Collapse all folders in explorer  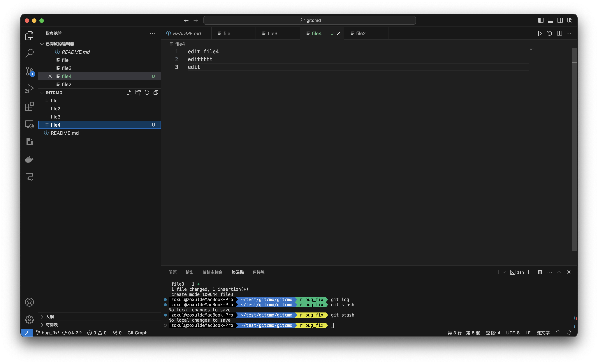click(x=156, y=93)
